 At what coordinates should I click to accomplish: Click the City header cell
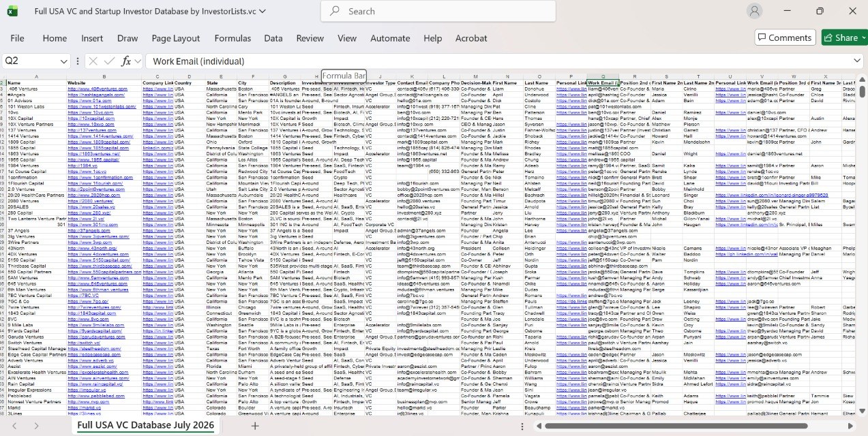(x=253, y=82)
